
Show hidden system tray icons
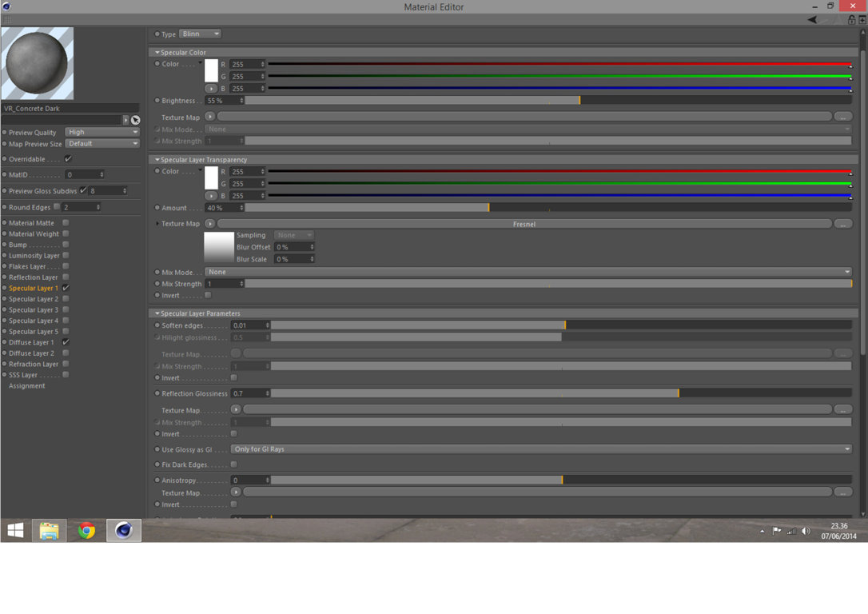point(762,532)
